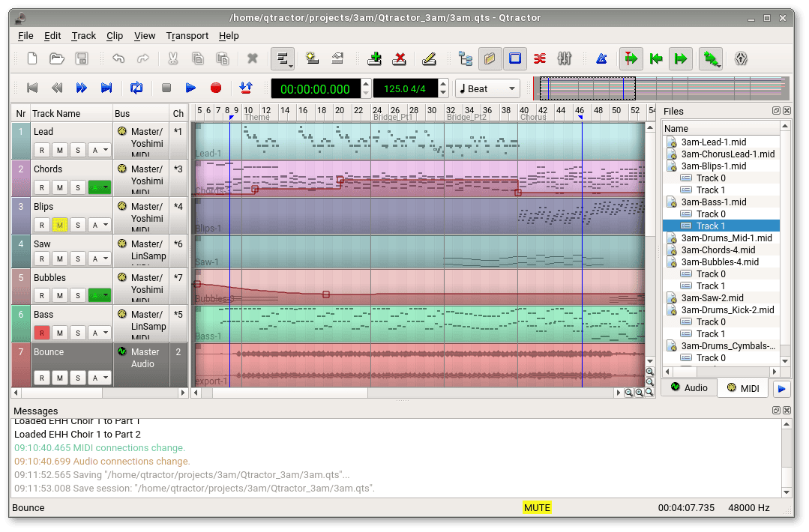809x532 pixels.
Task: Open the Select Mode toolbar dropdown
Action: [x=283, y=58]
